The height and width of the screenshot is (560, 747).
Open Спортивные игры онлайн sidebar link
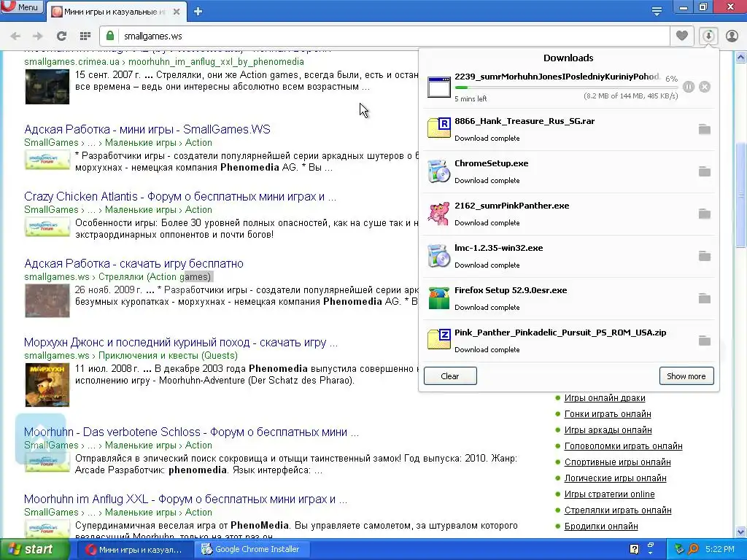click(x=617, y=462)
